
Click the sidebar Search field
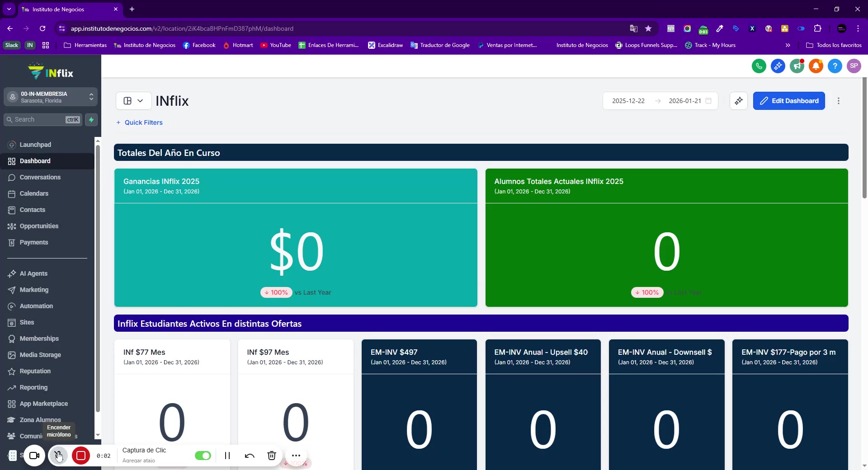coord(43,120)
